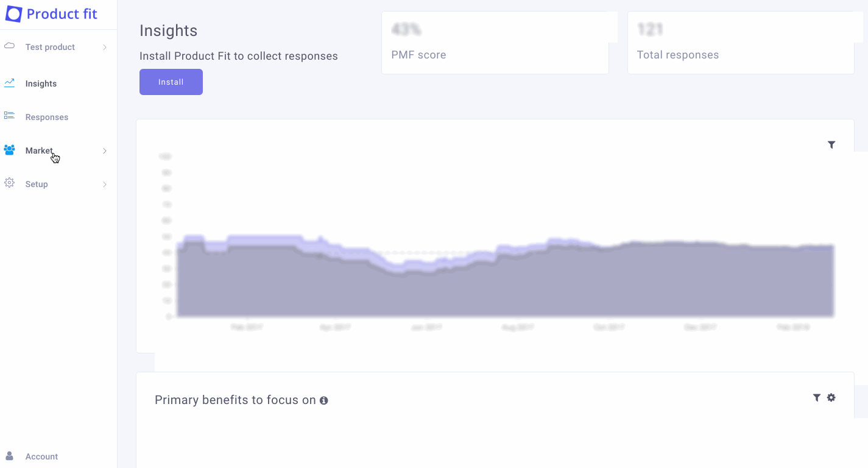Click the 'Primary benefits to focus on' title
This screenshot has width=868, height=468.
tap(235, 400)
